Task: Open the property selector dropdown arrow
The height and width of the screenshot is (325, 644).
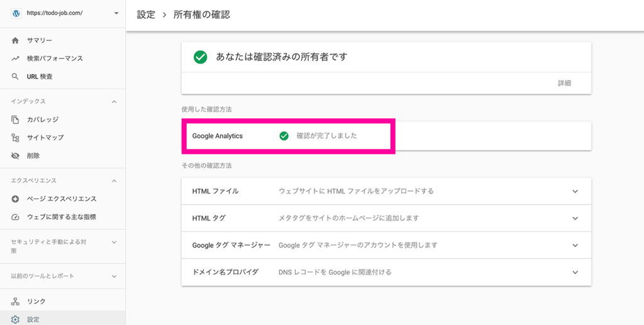Action: coord(116,13)
